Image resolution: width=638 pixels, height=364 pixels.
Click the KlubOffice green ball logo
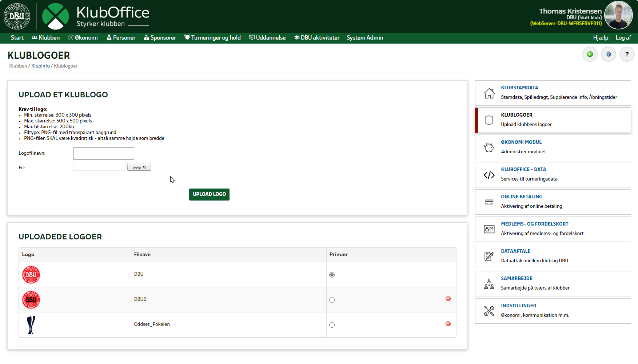click(56, 16)
